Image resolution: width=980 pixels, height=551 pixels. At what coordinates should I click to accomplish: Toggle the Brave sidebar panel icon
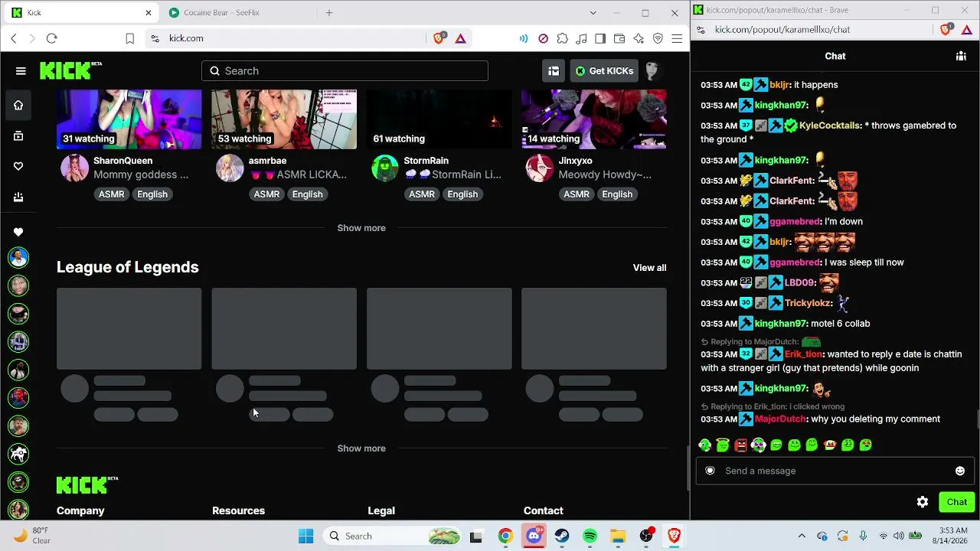[x=600, y=38]
